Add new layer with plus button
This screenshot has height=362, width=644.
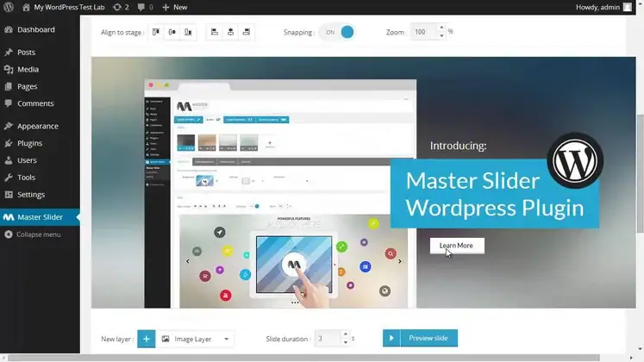[x=147, y=339]
